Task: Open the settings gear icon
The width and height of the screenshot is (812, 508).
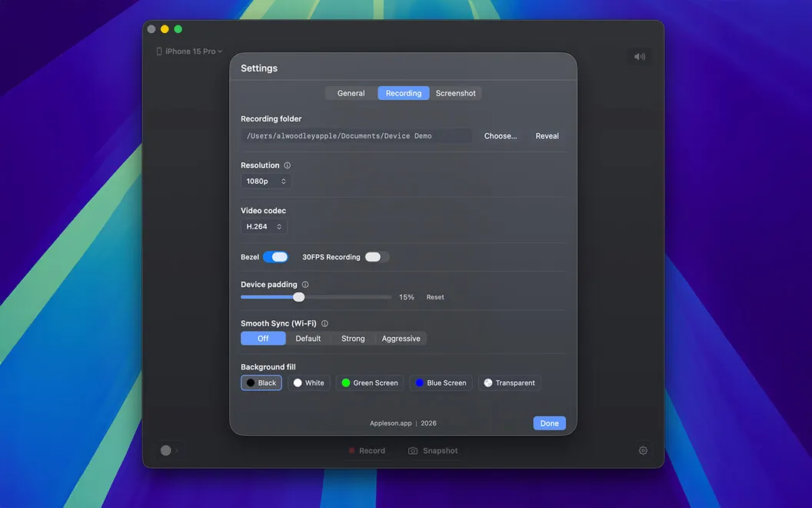Action: coord(643,450)
